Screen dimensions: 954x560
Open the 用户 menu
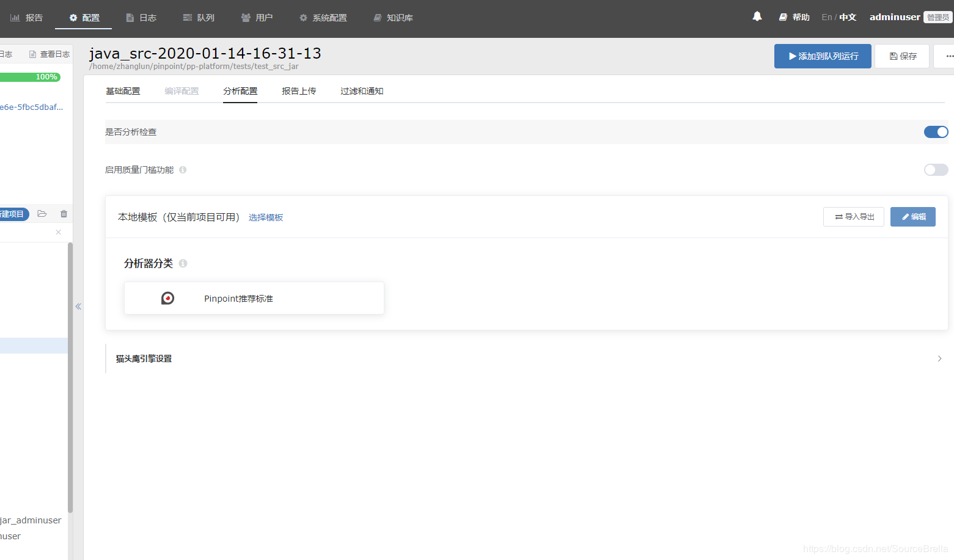click(x=257, y=18)
